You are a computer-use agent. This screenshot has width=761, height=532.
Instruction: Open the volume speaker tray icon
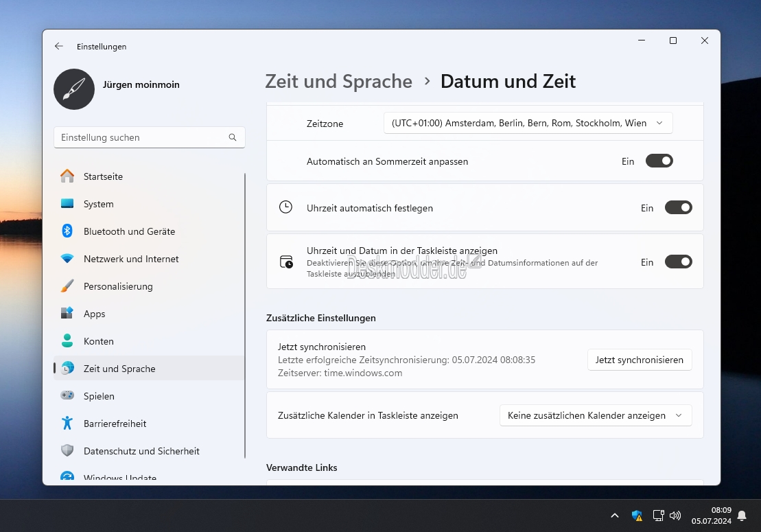coord(675,516)
